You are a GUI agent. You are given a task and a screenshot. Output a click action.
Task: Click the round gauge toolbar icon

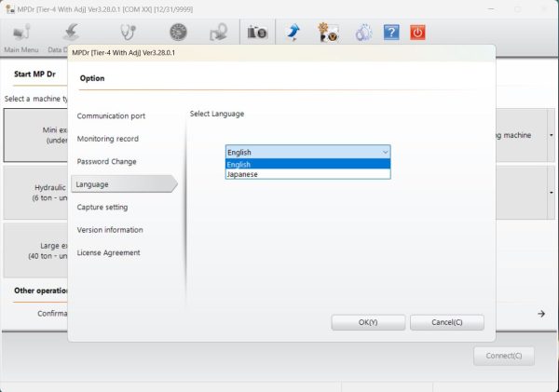pyautogui.click(x=178, y=33)
